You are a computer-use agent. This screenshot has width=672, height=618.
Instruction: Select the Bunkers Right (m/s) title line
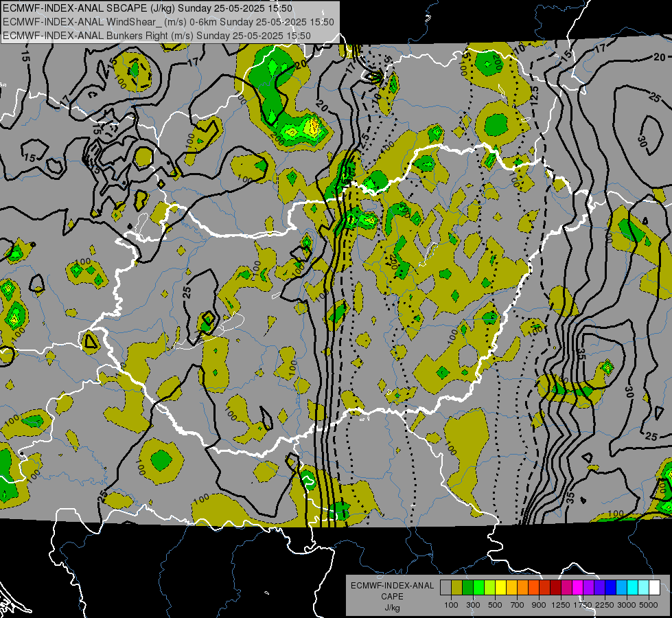[x=157, y=36]
